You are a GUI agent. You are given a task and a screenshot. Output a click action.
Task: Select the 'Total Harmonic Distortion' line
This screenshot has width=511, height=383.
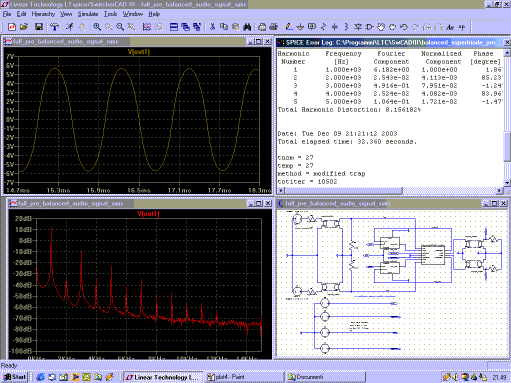click(x=349, y=110)
